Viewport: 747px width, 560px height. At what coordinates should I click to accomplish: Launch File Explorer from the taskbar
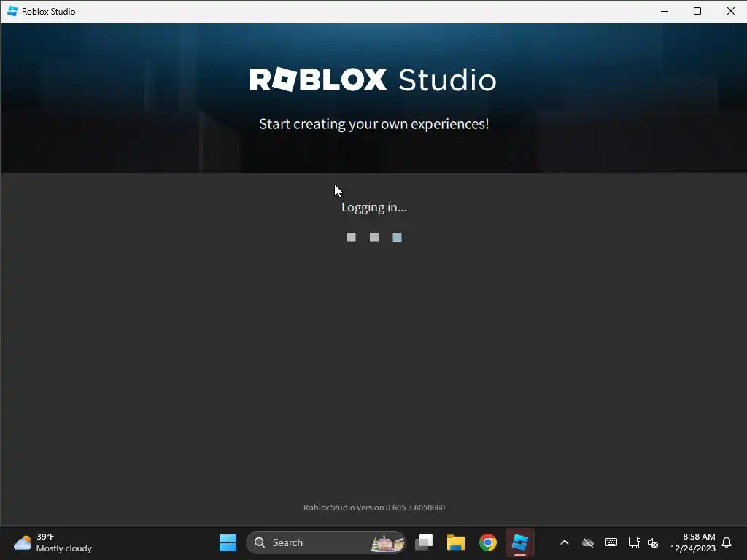[x=456, y=542]
